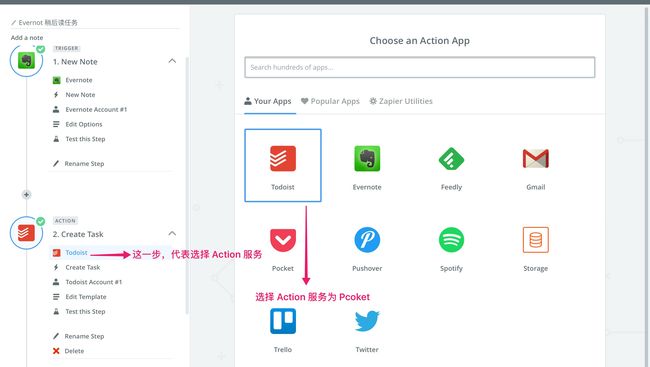Viewport: 650px width, 367px height.
Task: Click the pencil icon beside the zap name
Action: pyautogui.click(x=14, y=22)
